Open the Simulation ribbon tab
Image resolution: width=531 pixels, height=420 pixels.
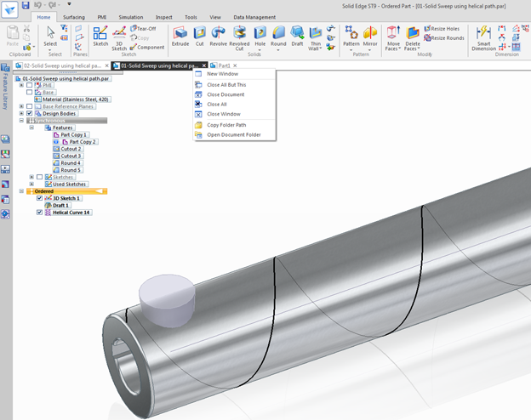coord(131,17)
